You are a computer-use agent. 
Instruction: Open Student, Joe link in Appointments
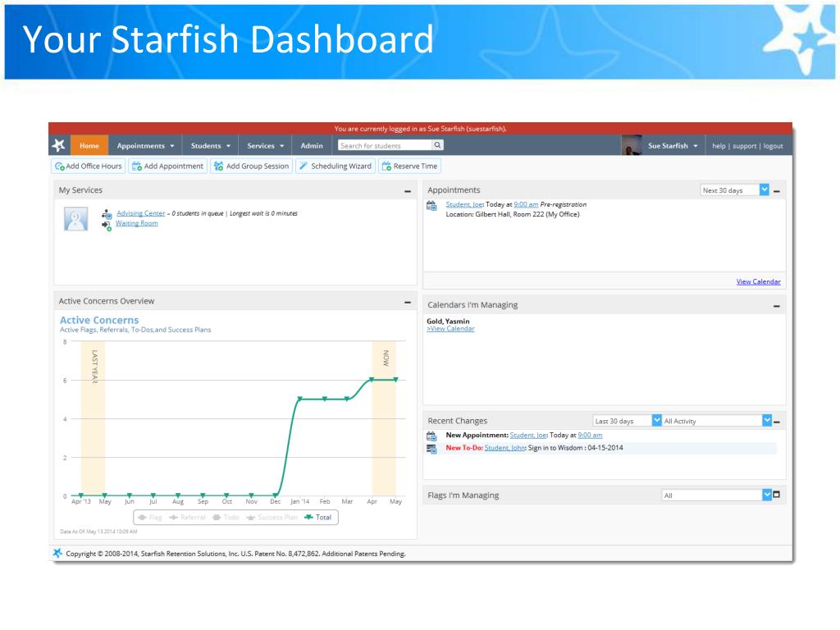pyautogui.click(x=464, y=204)
